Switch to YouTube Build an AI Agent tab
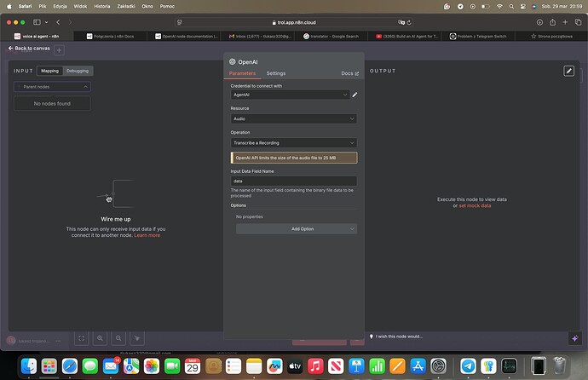The image size is (588, 380). click(x=406, y=37)
